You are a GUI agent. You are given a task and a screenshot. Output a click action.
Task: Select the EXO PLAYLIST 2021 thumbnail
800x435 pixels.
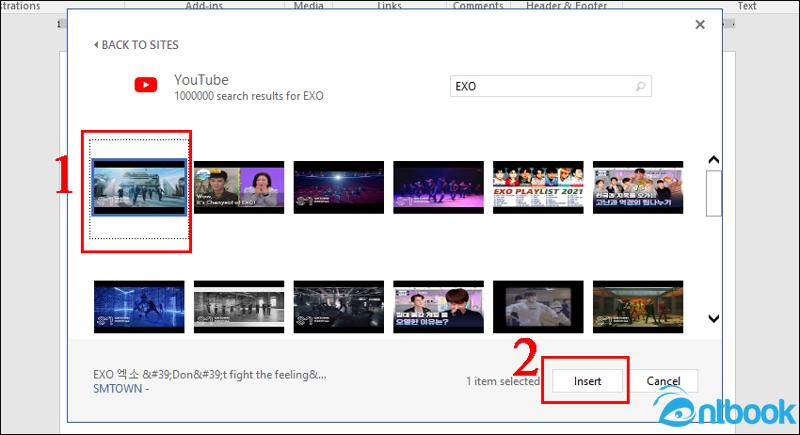click(538, 187)
